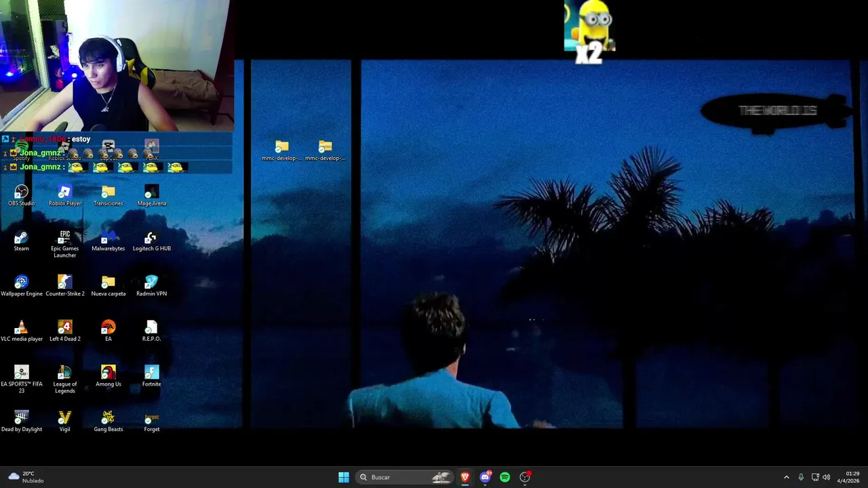The image size is (868, 488).
Task: Open the EA app desktop icon
Action: pyautogui.click(x=108, y=331)
